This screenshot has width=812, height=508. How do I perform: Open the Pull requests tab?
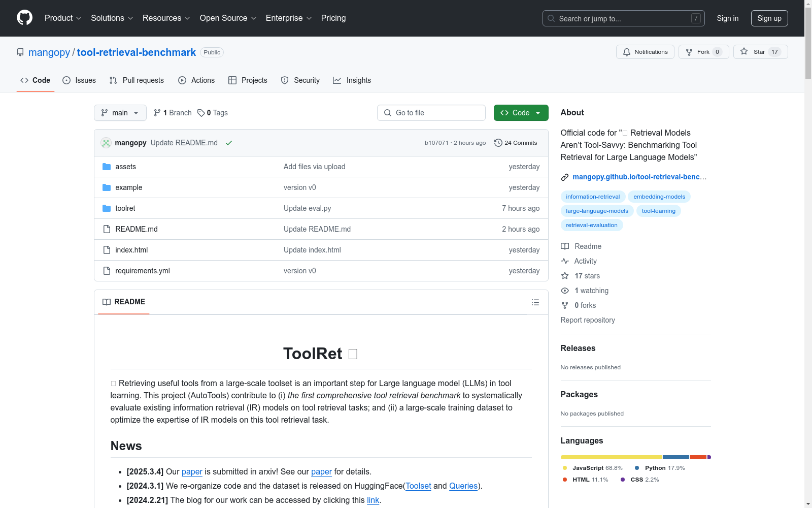(137, 80)
